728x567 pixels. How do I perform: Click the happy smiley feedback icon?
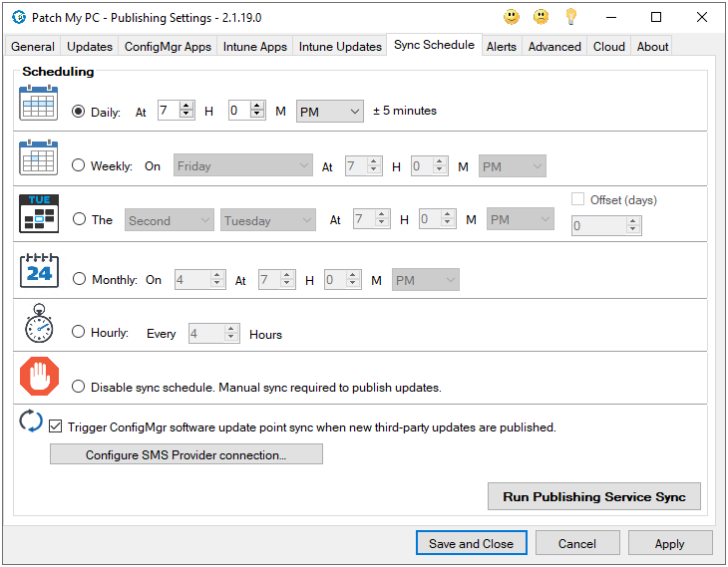(x=512, y=17)
